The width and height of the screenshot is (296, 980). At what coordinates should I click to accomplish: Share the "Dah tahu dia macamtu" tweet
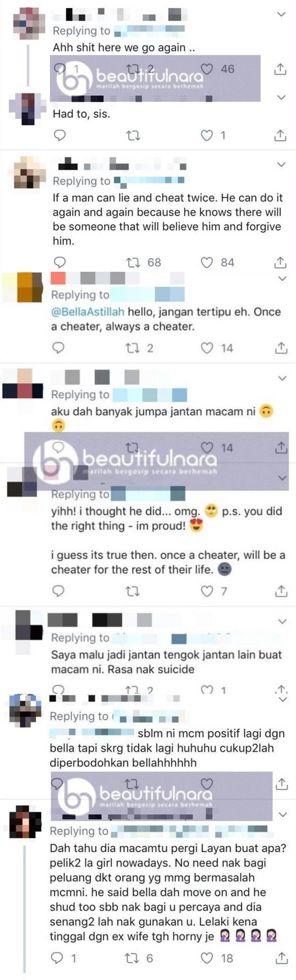(281, 958)
